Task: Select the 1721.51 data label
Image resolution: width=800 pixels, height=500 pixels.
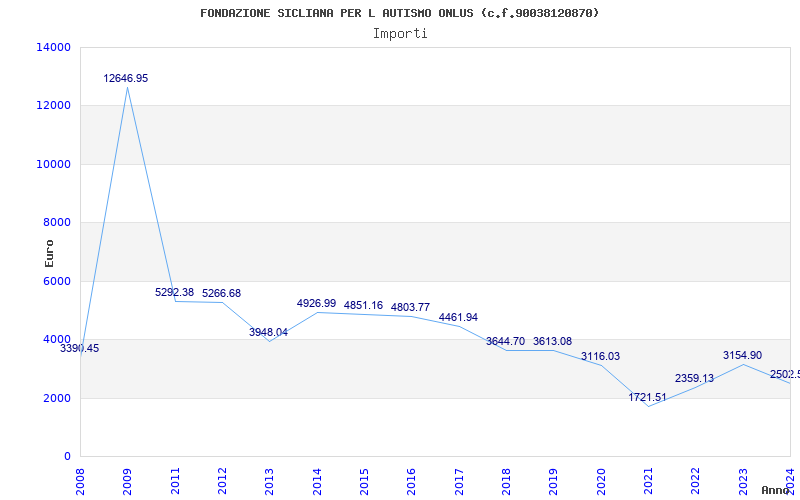Action: 647,397
